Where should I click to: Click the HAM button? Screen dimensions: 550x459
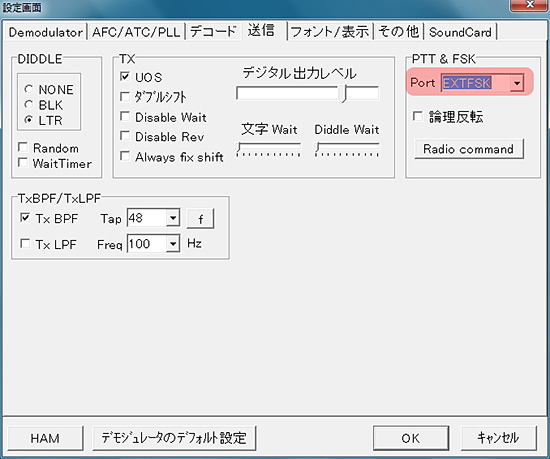pos(45,438)
